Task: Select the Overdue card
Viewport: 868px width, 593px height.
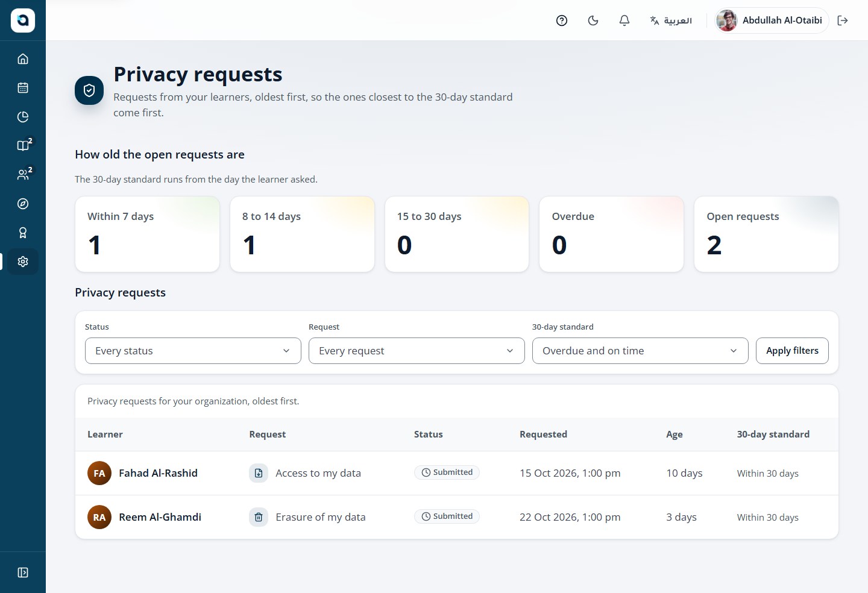Action: click(x=611, y=234)
